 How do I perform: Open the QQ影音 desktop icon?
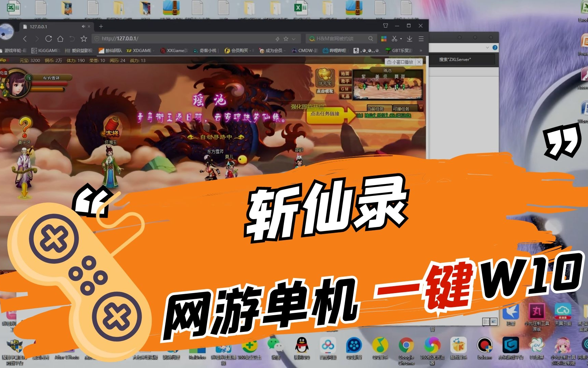[x=354, y=348]
